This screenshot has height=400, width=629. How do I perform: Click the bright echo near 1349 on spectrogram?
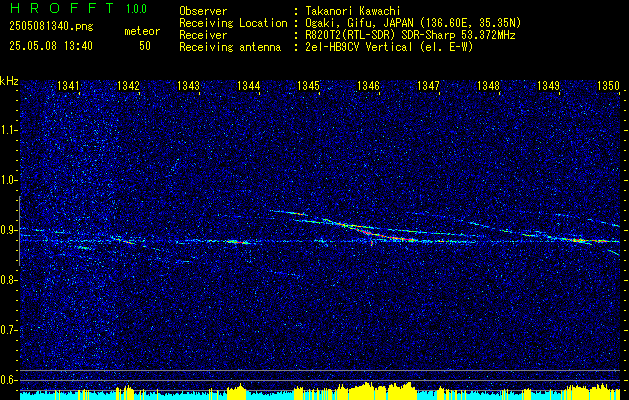click(x=582, y=240)
